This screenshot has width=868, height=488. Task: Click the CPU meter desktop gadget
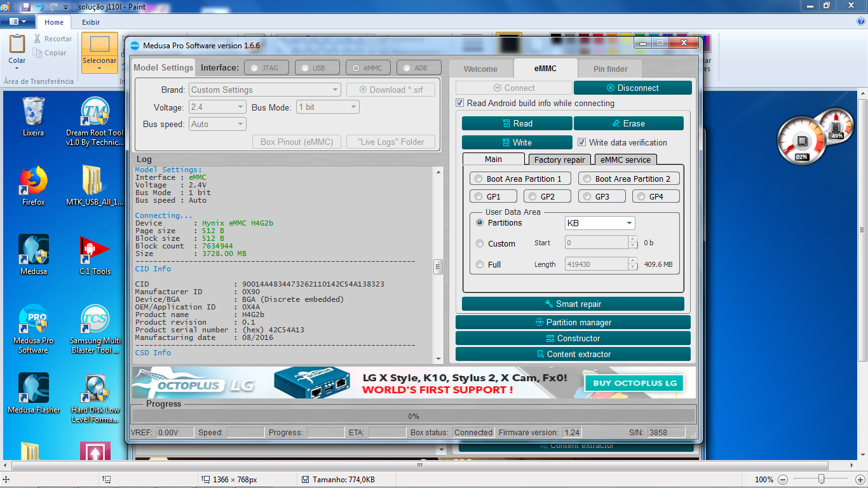click(801, 142)
